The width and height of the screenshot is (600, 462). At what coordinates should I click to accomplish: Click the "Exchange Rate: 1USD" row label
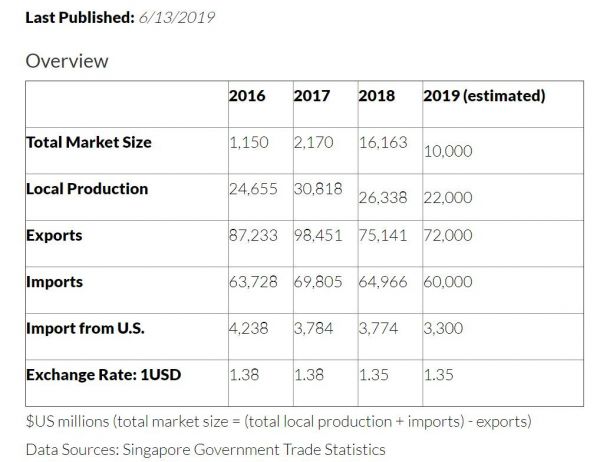coord(104,375)
